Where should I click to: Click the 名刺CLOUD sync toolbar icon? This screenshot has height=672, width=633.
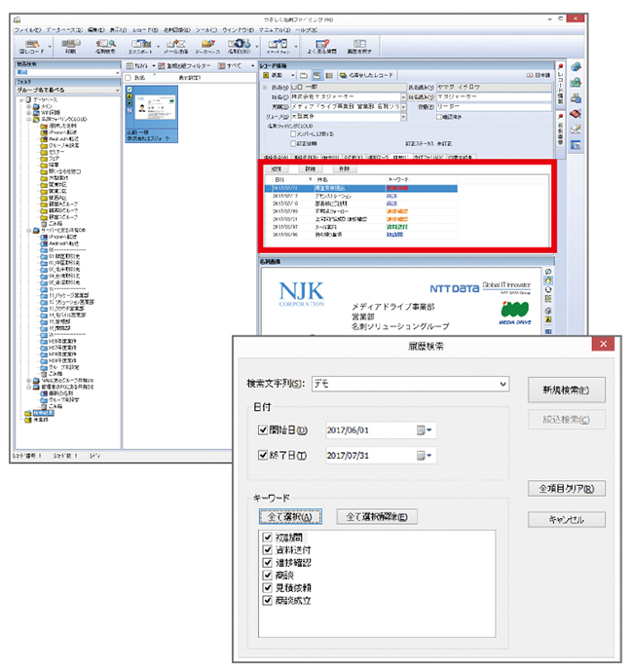[239, 47]
